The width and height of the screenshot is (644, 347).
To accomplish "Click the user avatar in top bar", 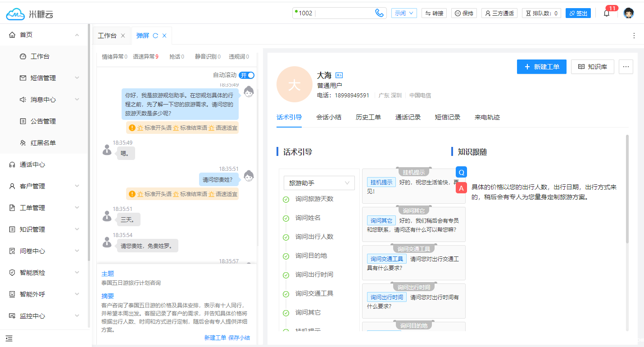I will (x=629, y=13).
